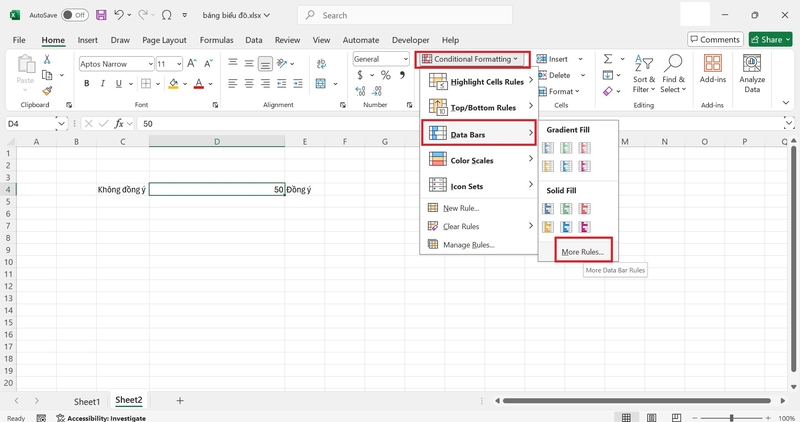Choose the blue Solid Fill data bar
The image size is (800, 422).
pos(548,209)
